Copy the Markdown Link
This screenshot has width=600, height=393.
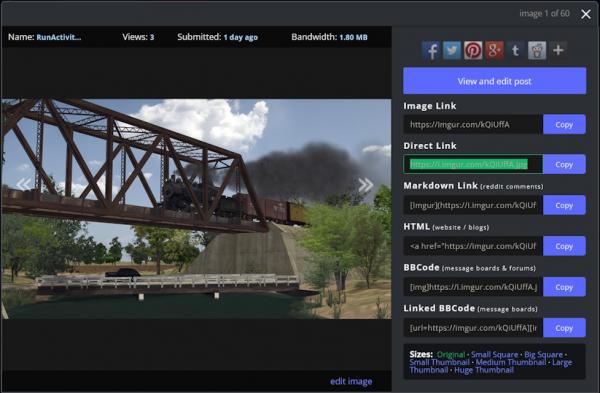tap(564, 205)
